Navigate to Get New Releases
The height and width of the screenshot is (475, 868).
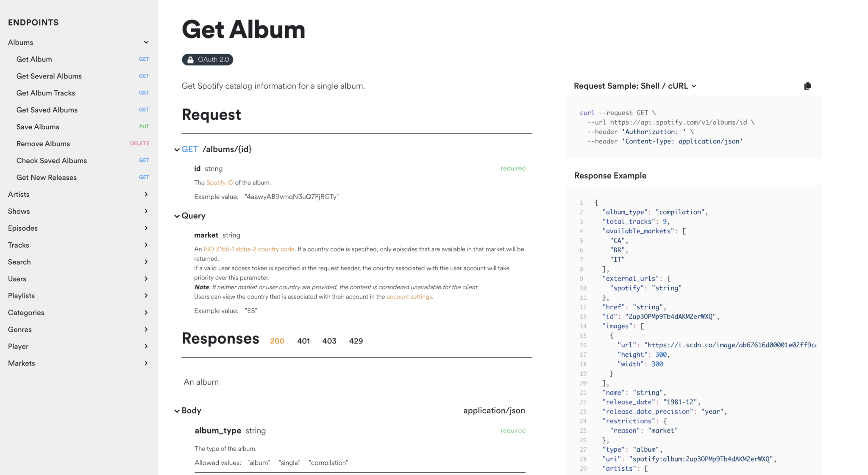tap(47, 178)
